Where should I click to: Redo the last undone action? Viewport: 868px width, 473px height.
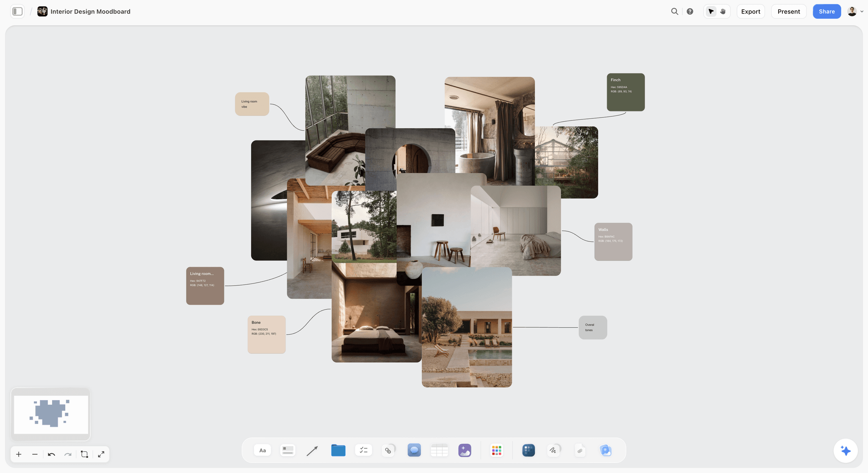[x=68, y=454]
